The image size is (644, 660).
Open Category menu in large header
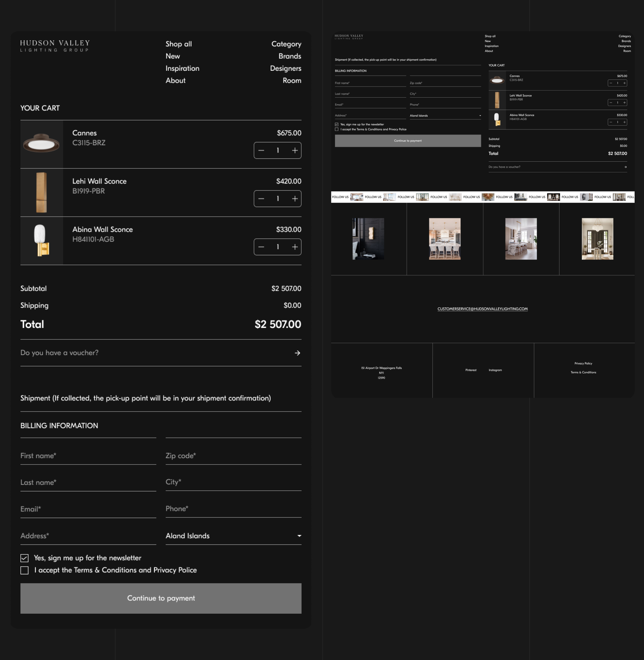click(286, 44)
